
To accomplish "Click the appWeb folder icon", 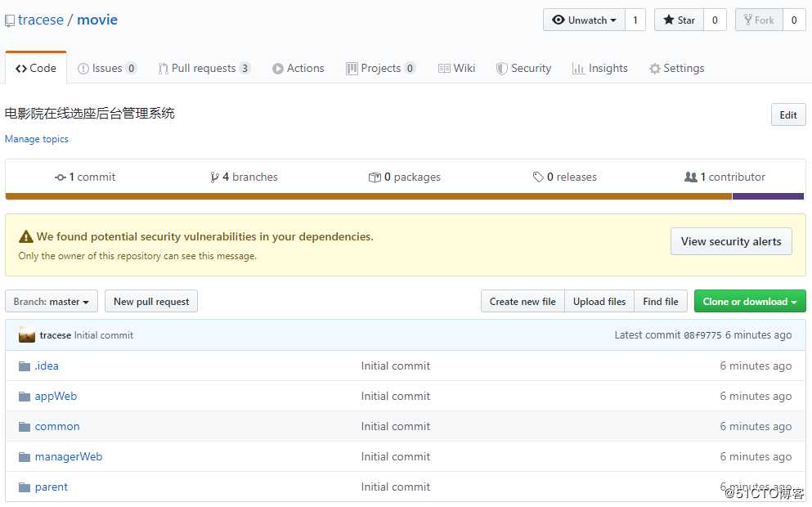I will point(25,397).
